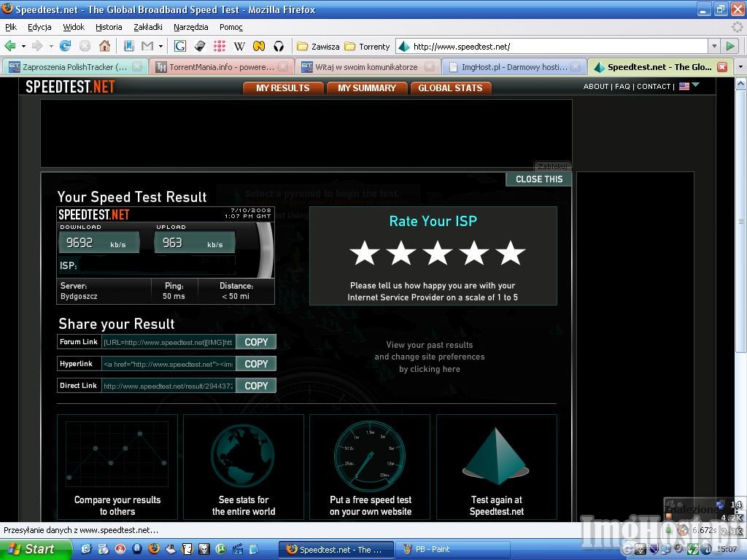Rate ISP with the third star
747x560 pixels.
pos(438,252)
